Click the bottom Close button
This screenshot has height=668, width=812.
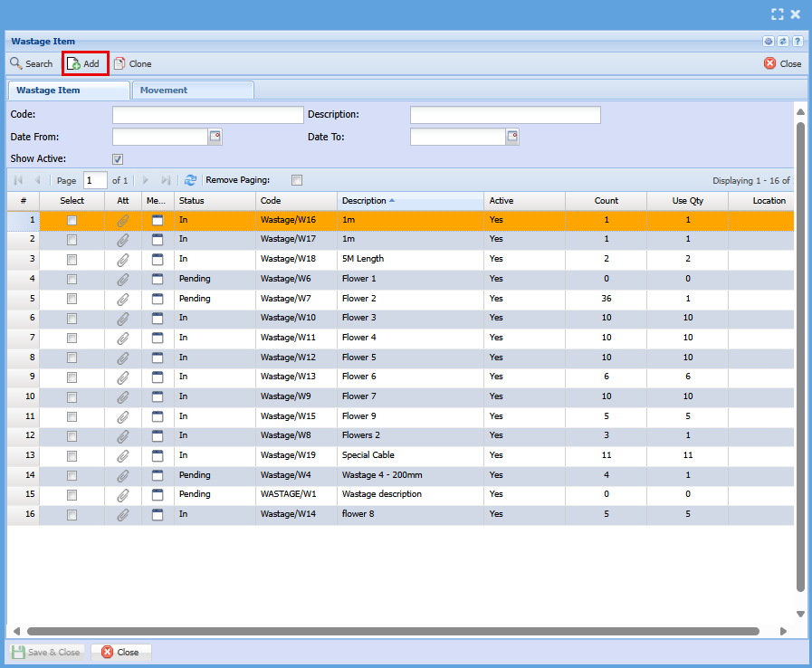tap(120, 652)
